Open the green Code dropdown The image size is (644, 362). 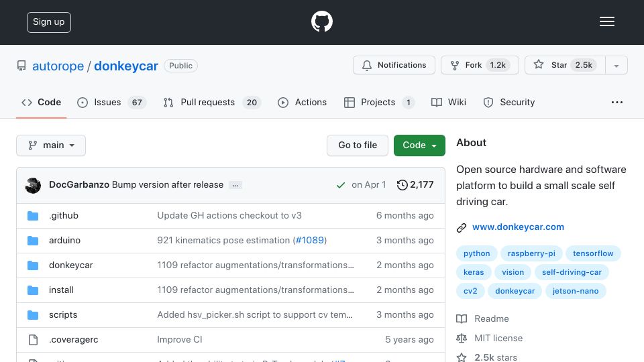(419, 145)
